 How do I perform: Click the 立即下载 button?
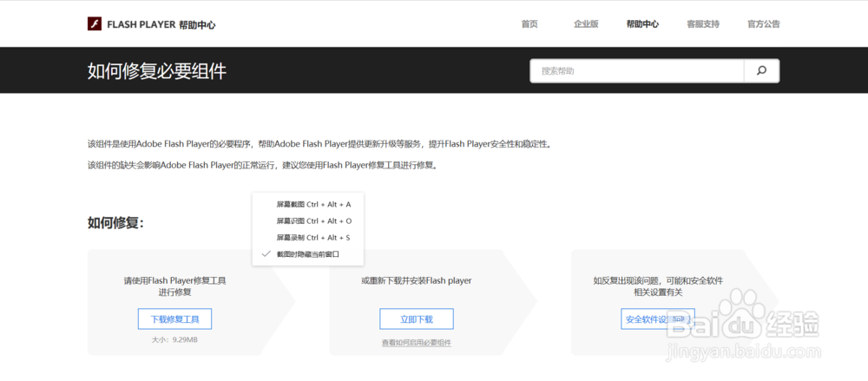pos(417,319)
